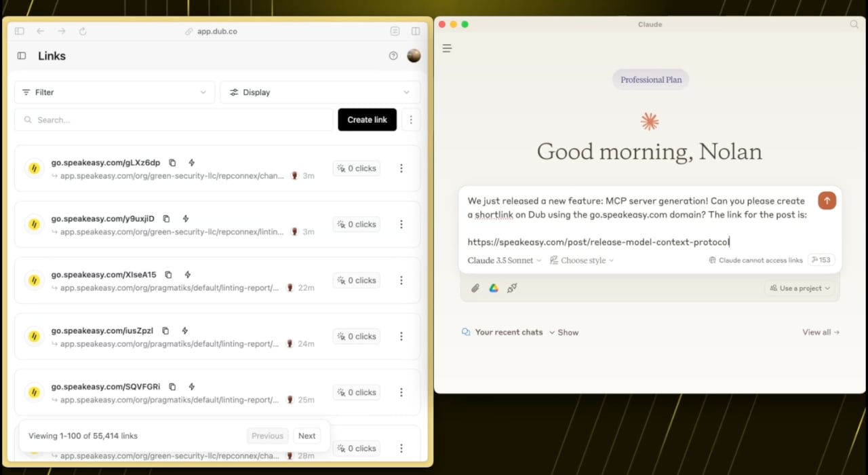Copy the go.speakeasy.com/XIseA15 short link
The height and width of the screenshot is (475, 868).
point(168,275)
